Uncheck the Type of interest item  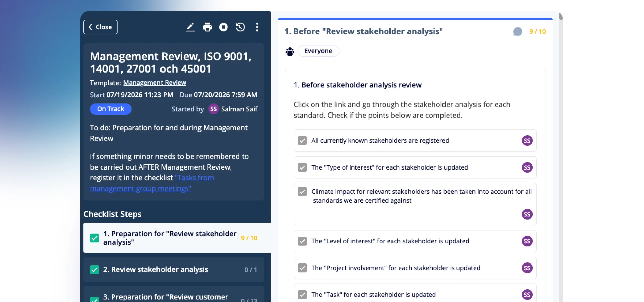click(302, 167)
